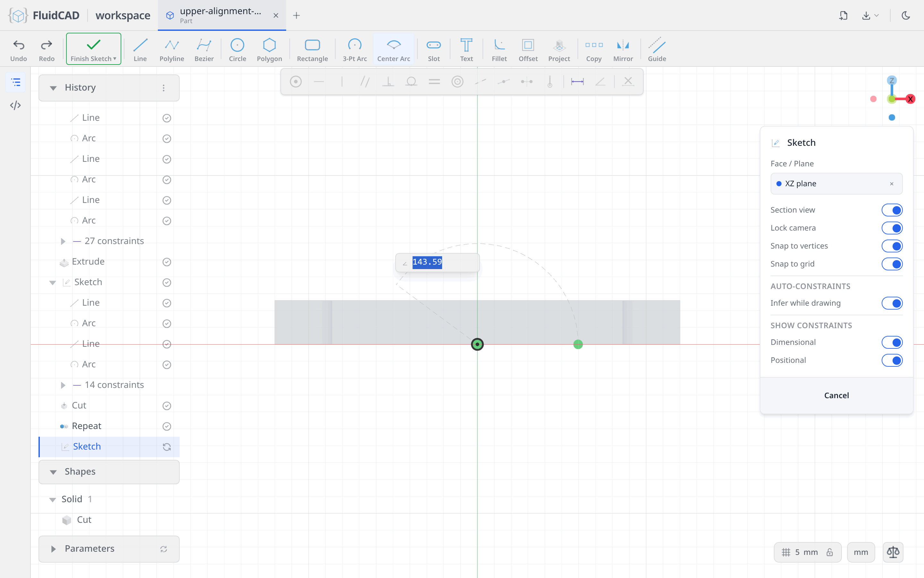Expand the 14 constraints group

[63, 385]
